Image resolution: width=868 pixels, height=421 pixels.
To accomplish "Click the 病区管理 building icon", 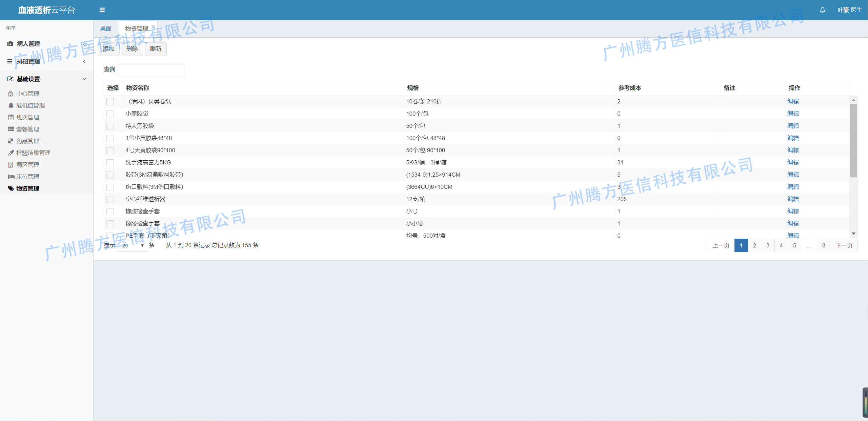I will point(11,165).
